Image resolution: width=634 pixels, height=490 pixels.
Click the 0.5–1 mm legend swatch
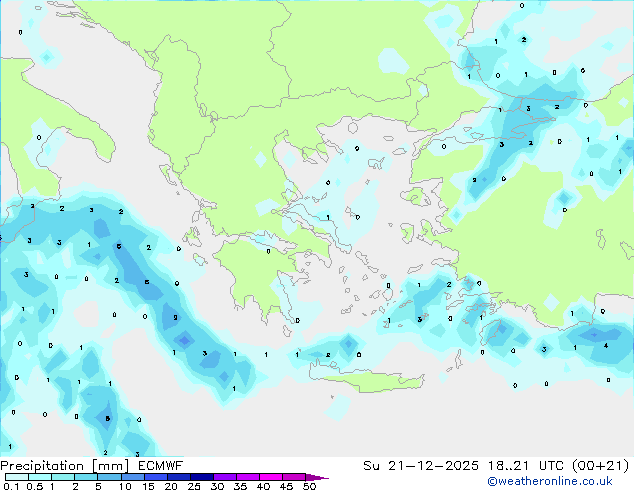pyautogui.click(x=40, y=477)
